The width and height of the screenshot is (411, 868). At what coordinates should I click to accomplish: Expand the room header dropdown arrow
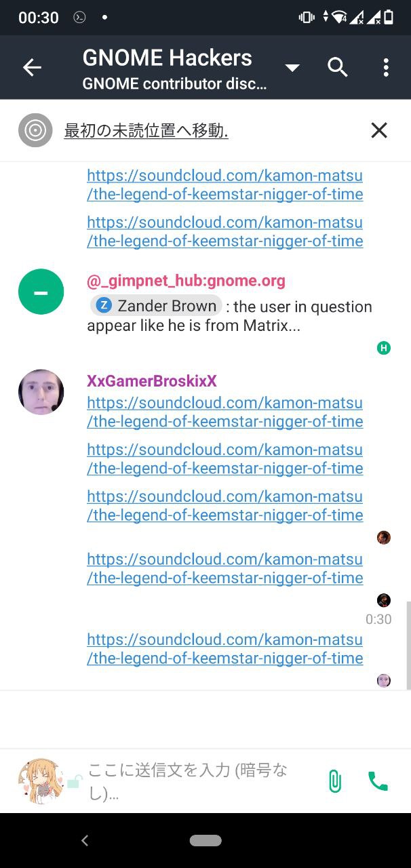pos(292,68)
